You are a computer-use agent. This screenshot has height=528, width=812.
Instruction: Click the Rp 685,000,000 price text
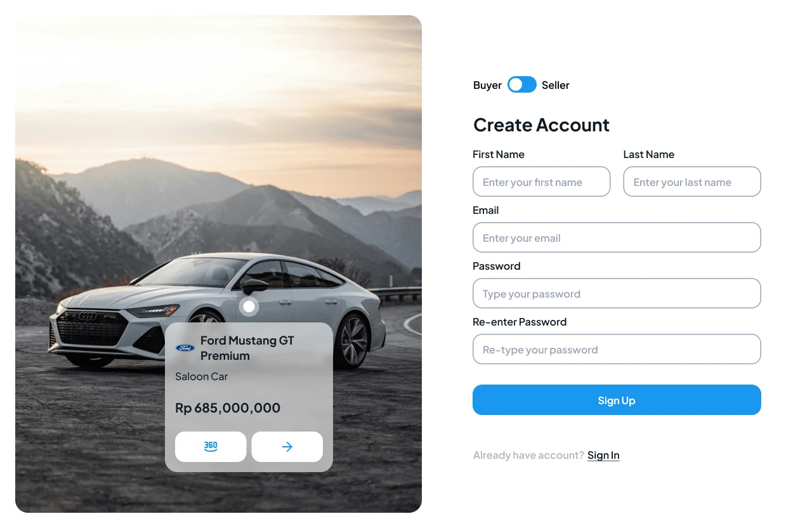coord(228,407)
